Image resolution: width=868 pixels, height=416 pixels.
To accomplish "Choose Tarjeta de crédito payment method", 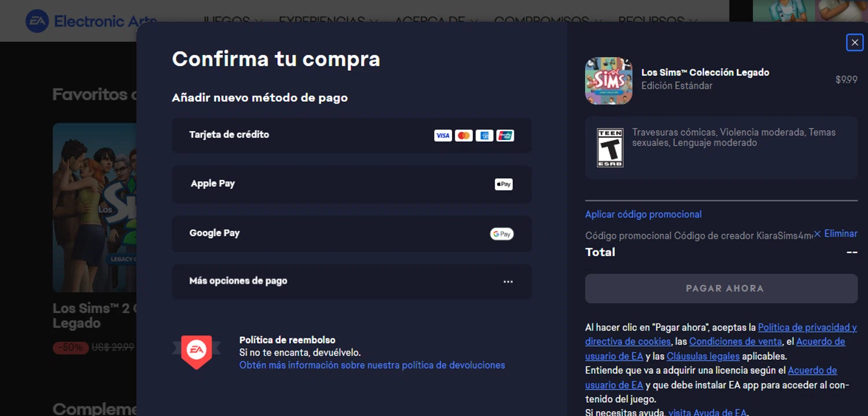I will coord(352,135).
